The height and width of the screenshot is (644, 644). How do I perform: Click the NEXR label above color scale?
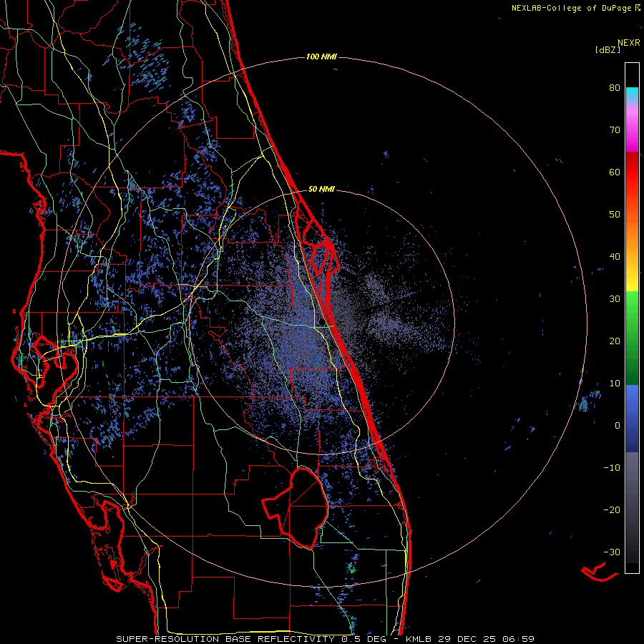coord(629,42)
